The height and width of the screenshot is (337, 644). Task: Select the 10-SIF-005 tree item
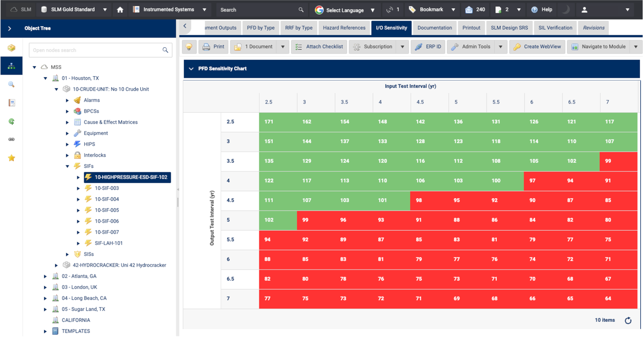[x=107, y=210]
